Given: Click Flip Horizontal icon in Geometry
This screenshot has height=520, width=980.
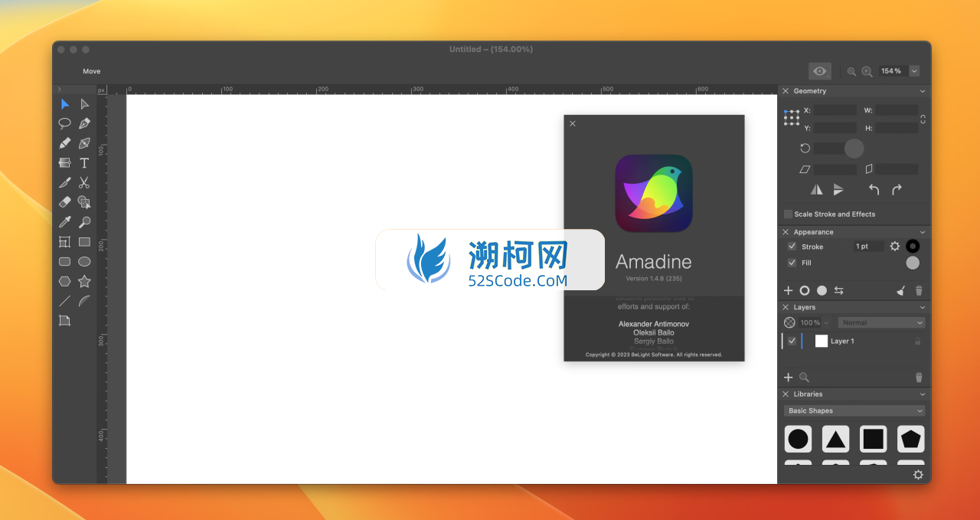Looking at the screenshot, I should pos(817,189).
